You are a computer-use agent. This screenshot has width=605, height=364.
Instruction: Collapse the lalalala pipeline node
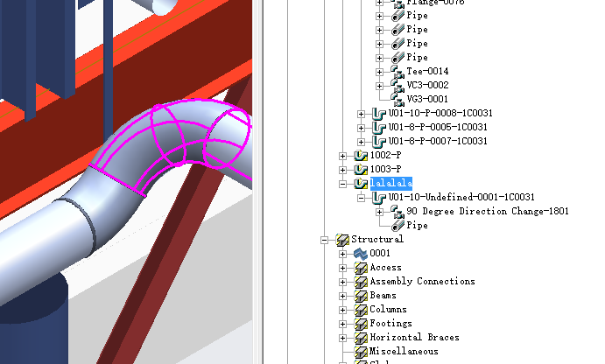pyautogui.click(x=342, y=184)
